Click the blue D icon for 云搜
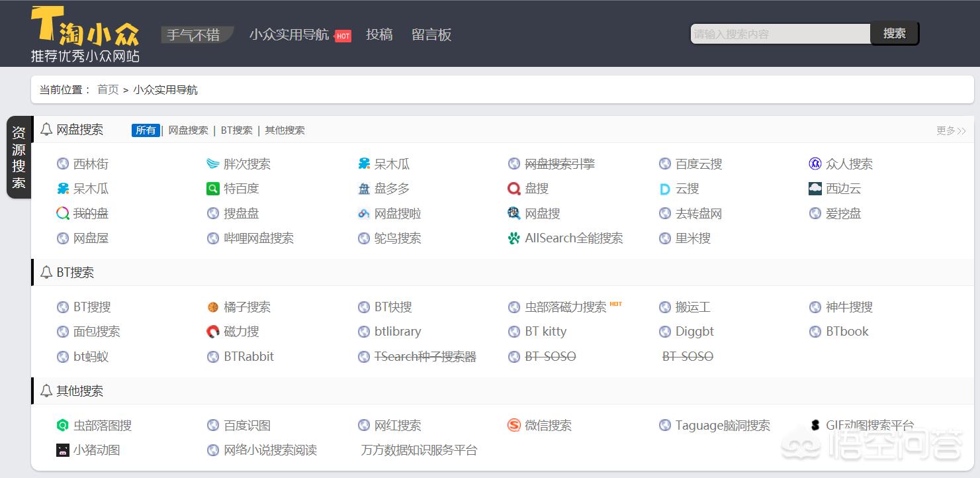The width and height of the screenshot is (980, 478). 665,189
